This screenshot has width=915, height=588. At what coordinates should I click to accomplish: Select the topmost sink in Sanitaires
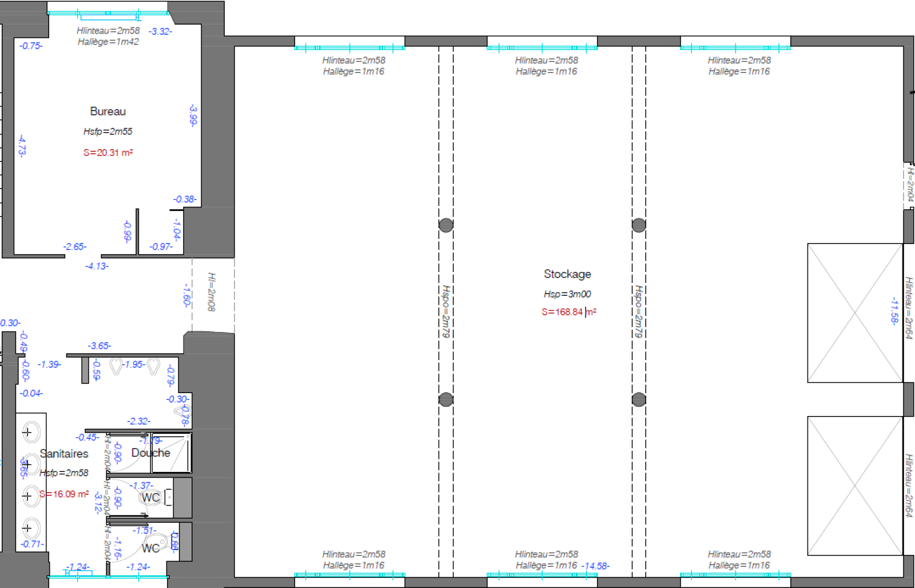click(30, 433)
